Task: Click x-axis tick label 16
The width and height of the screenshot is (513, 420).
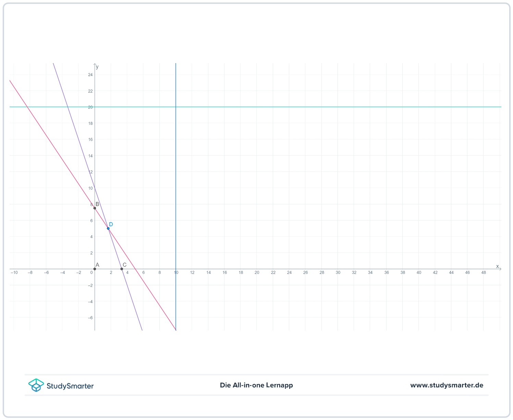Action: tap(225, 273)
